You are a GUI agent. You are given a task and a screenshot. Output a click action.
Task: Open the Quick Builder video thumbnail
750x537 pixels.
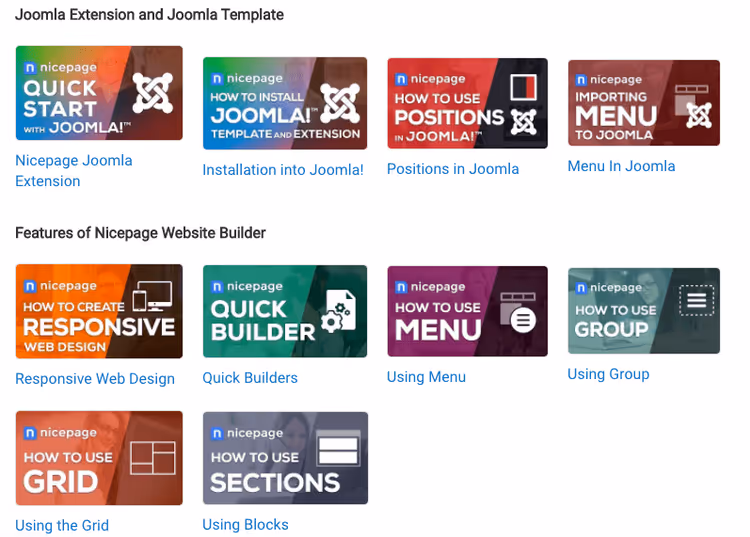[285, 311]
